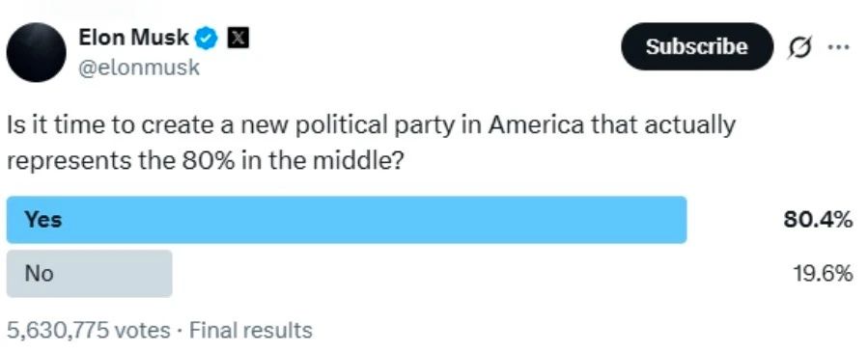Open the three-dot more options menu

837,47
